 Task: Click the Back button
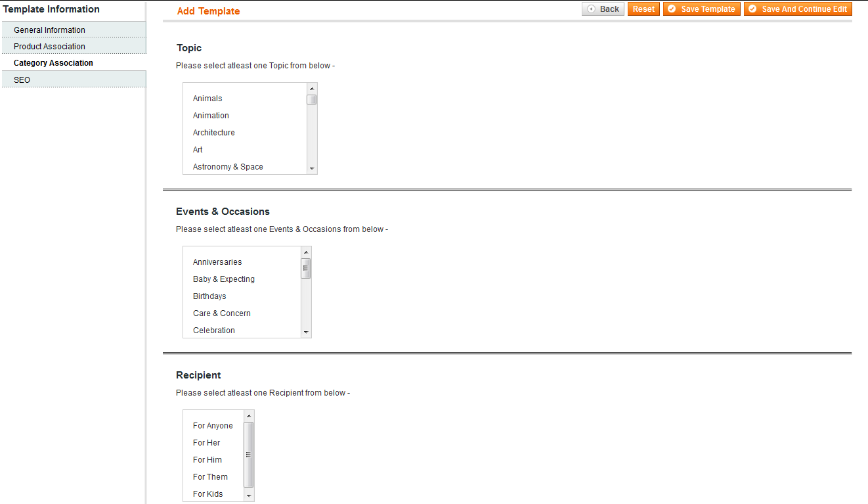coord(603,9)
